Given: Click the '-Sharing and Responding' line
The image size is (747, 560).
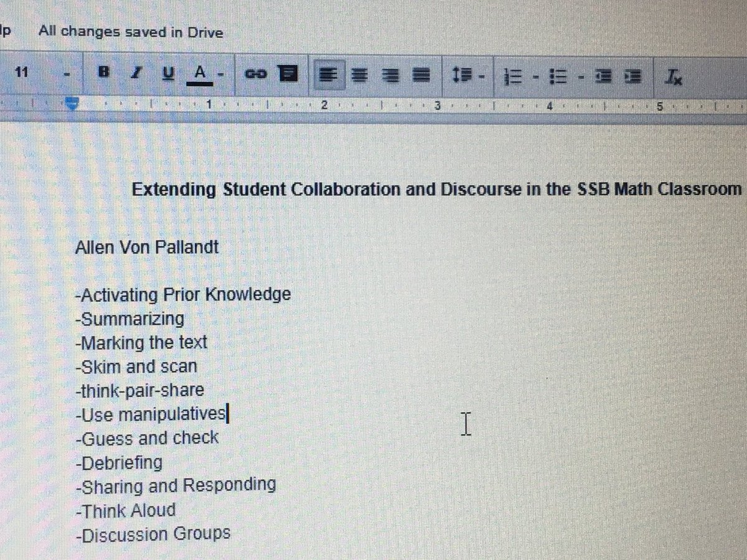Looking at the screenshot, I should (175, 485).
